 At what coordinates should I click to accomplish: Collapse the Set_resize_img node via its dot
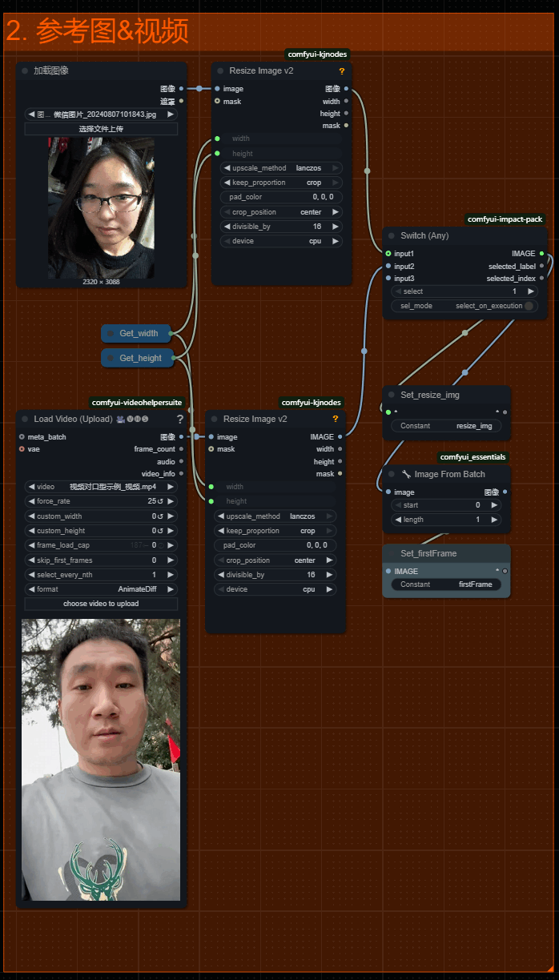[x=392, y=395]
